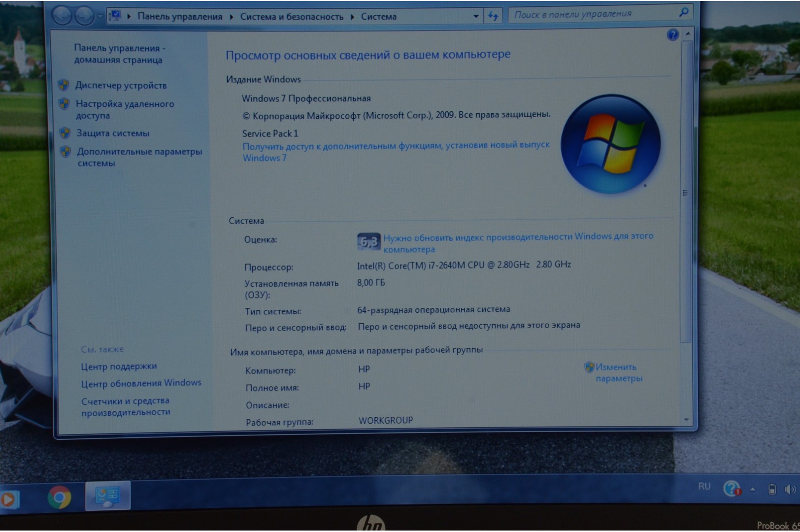
Task: Click shield icon beside 'Диспетчер устройств'
Action: tap(64, 85)
